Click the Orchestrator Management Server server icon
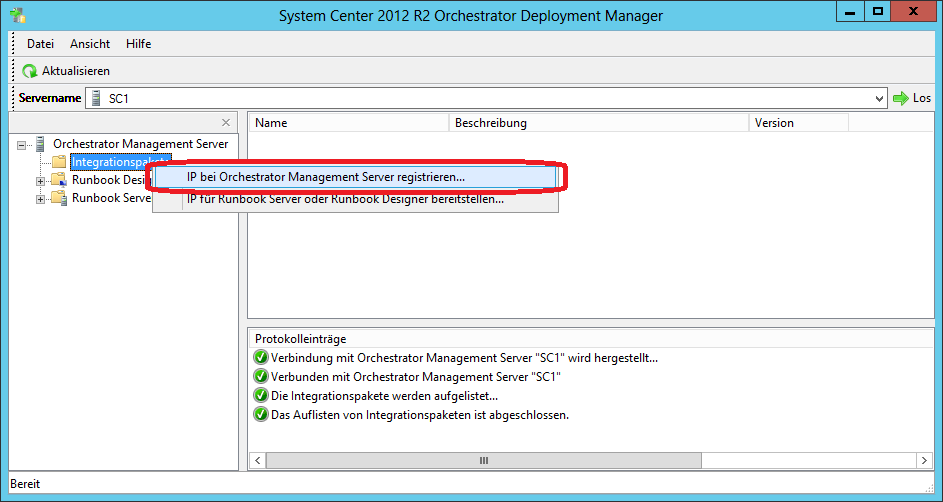Screen dimensions: 943x502 tap(41, 144)
